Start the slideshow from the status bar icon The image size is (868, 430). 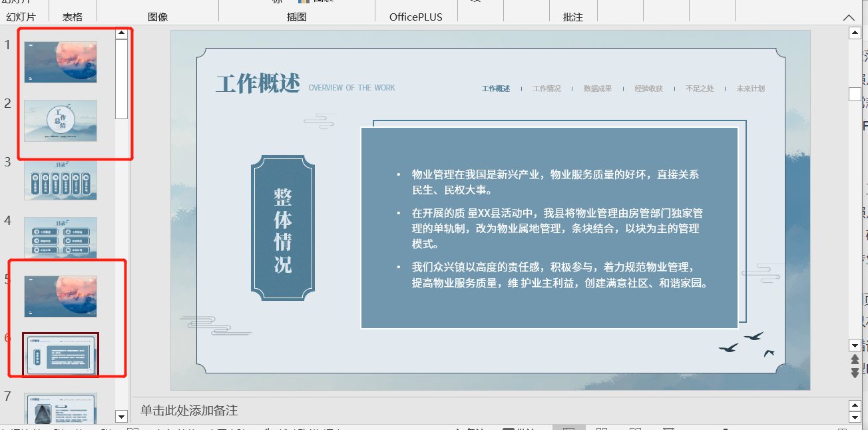click(668, 429)
